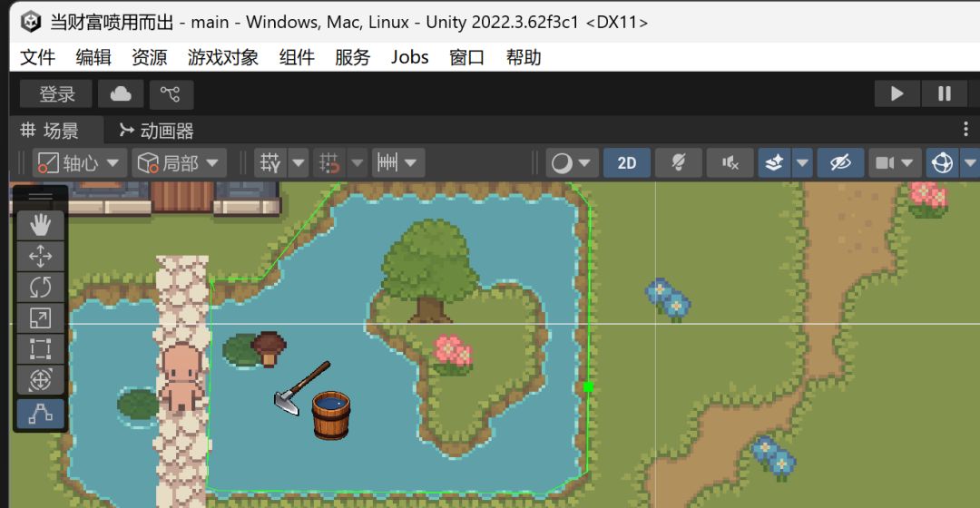Expand the snap increment dropdown arrow
This screenshot has width=980, height=508.
click(x=411, y=163)
